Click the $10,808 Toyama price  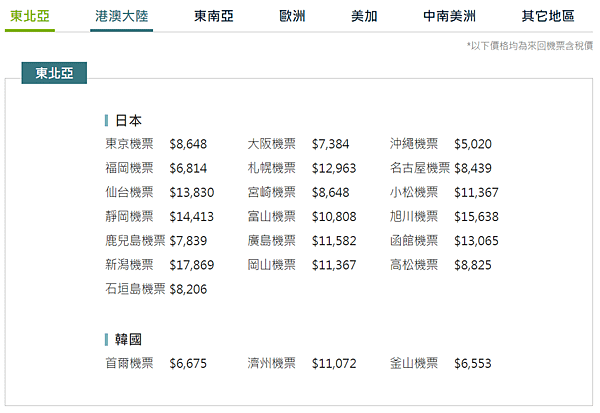click(334, 217)
